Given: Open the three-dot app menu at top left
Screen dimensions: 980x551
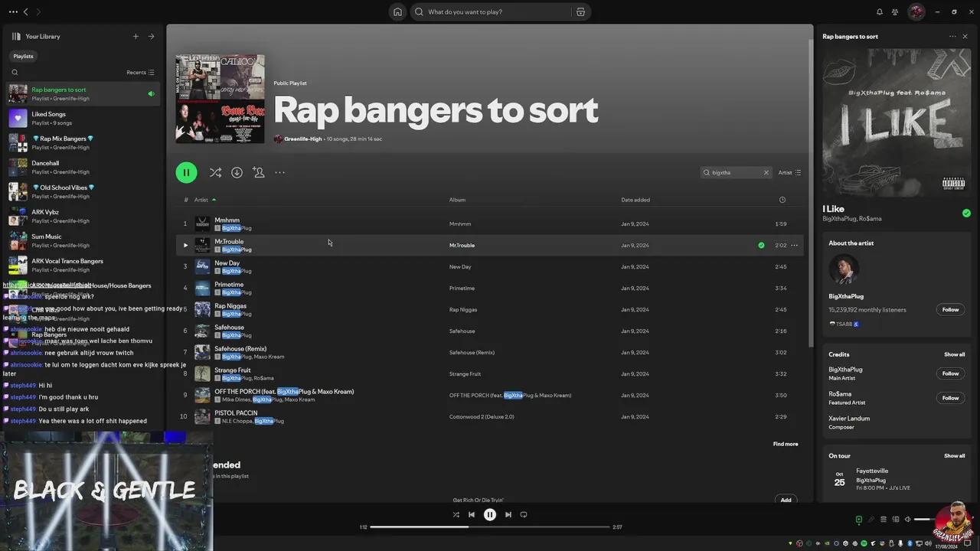Looking at the screenshot, I should 13,11.
